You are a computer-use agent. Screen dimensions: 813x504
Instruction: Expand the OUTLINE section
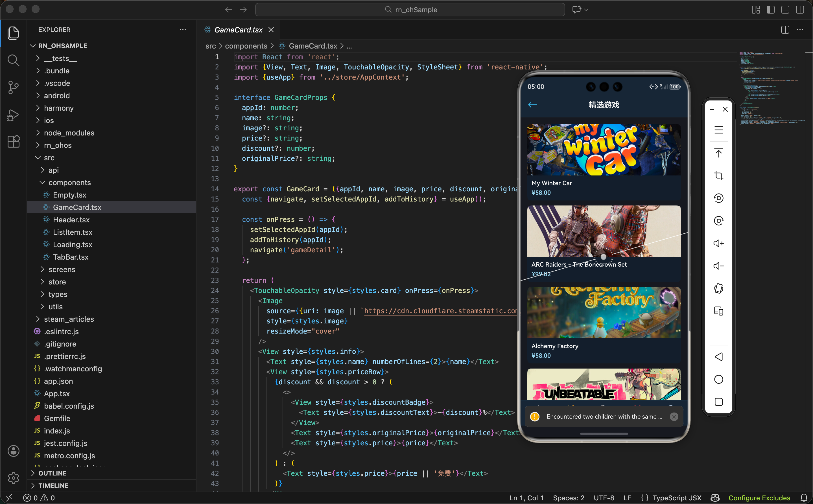pos(52,473)
